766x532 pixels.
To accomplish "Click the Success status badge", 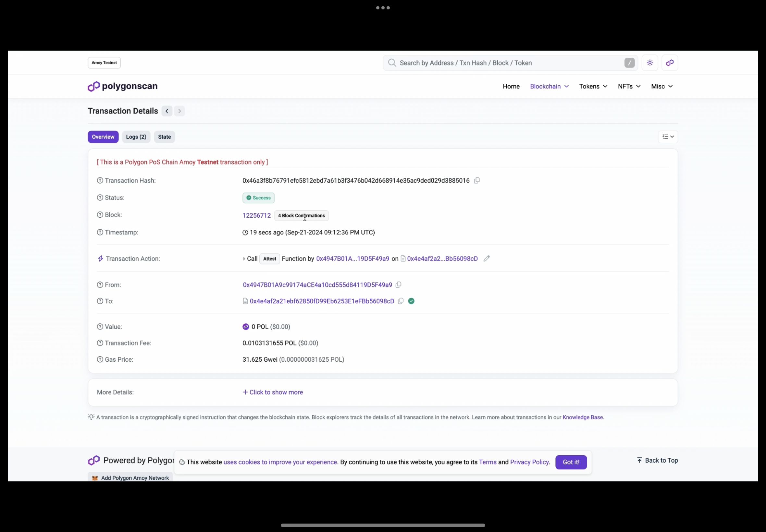I will coord(258,198).
